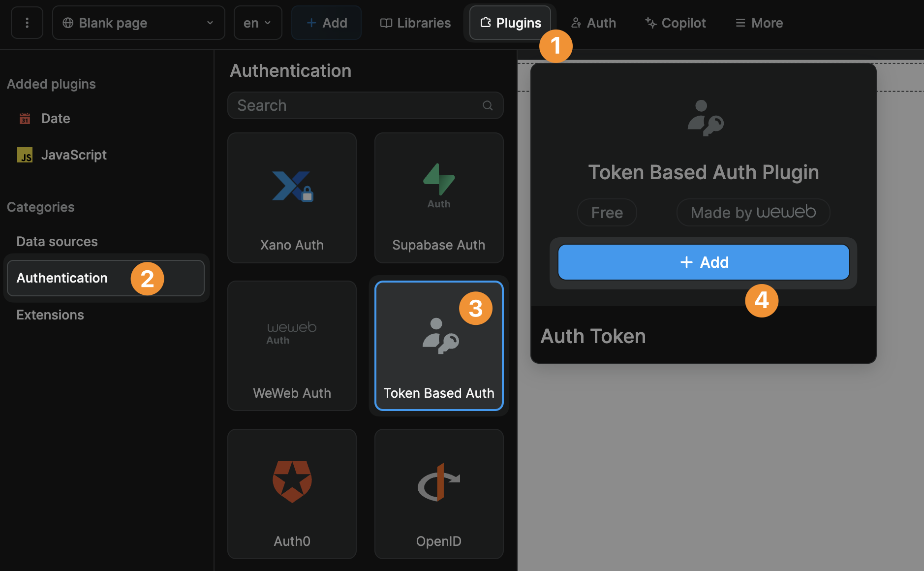
Task: Switch to the Plugins tab
Action: pyautogui.click(x=510, y=23)
